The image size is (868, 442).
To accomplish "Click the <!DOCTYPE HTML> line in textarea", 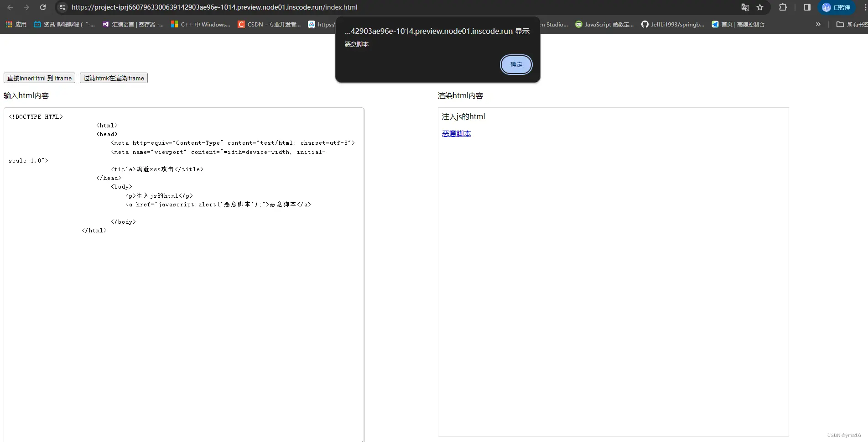I will point(36,116).
